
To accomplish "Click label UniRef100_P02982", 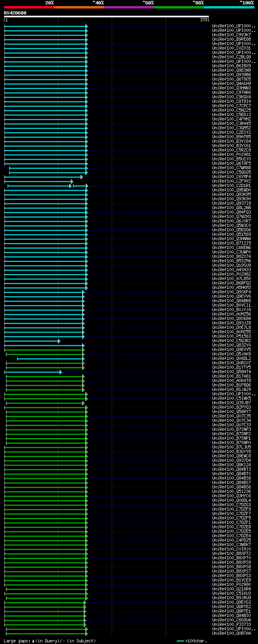I will click(231, 274).
